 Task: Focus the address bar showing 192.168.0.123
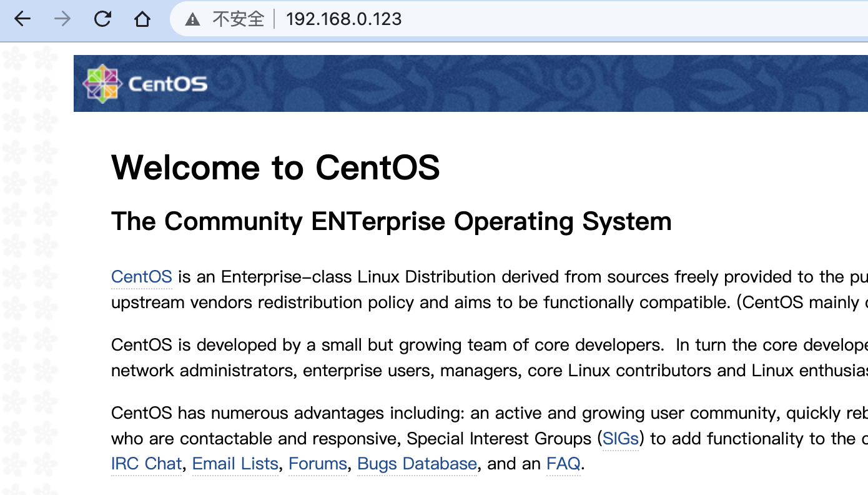click(x=343, y=19)
